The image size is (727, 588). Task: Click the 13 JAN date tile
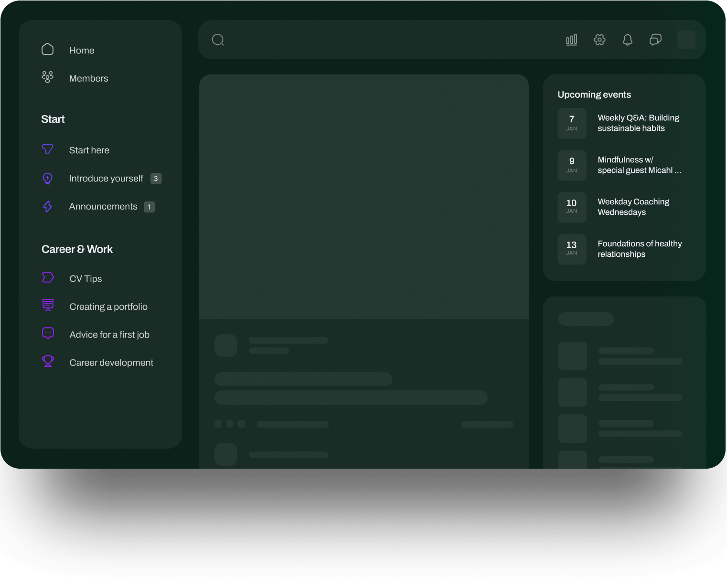(x=572, y=249)
